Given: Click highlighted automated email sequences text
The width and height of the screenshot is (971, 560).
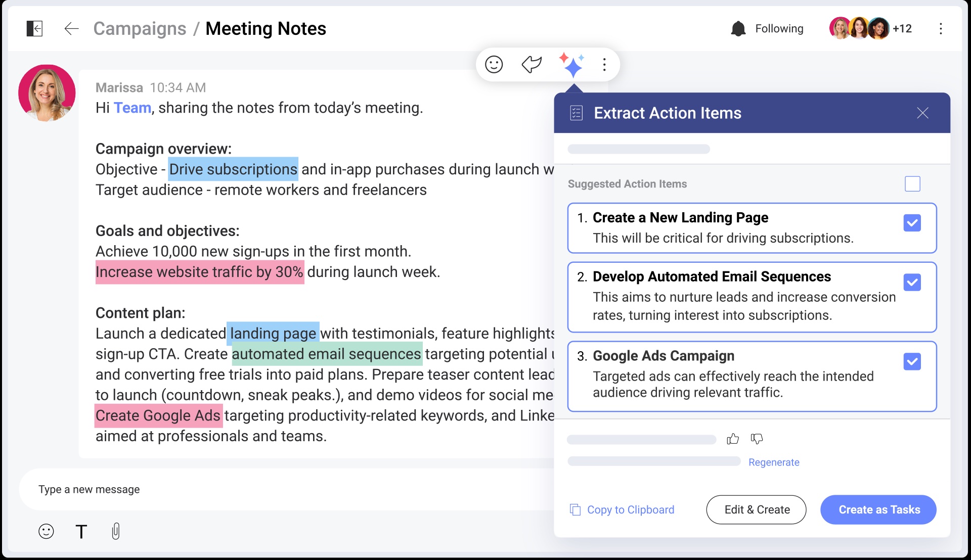Looking at the screenshot, I should click(x=327, y=354).
